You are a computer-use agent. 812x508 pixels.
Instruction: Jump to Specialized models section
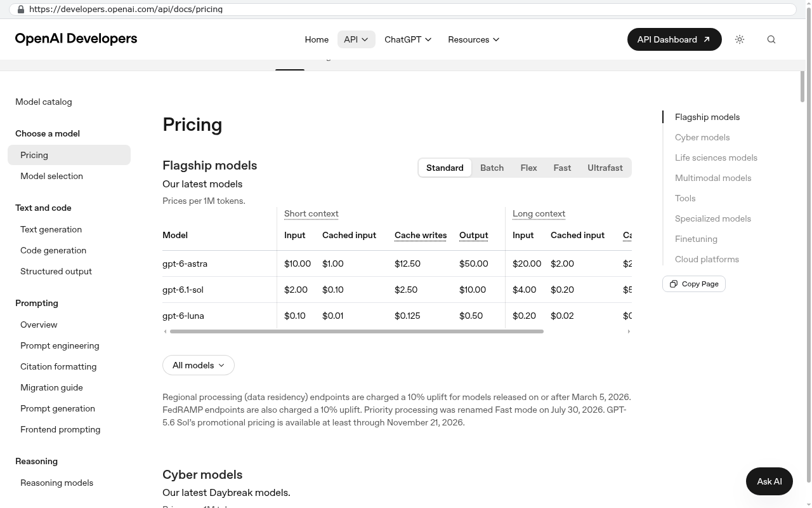713,218
